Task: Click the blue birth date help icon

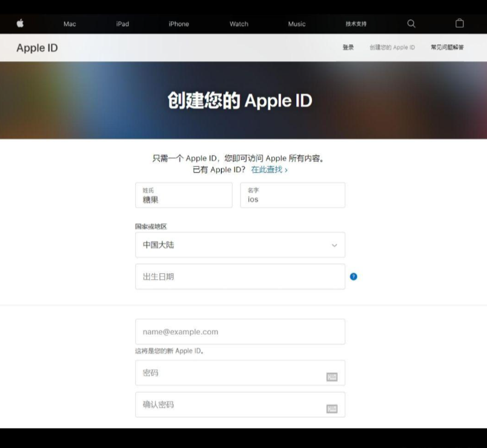Action: pyautogui.click(x=354, y=277)
